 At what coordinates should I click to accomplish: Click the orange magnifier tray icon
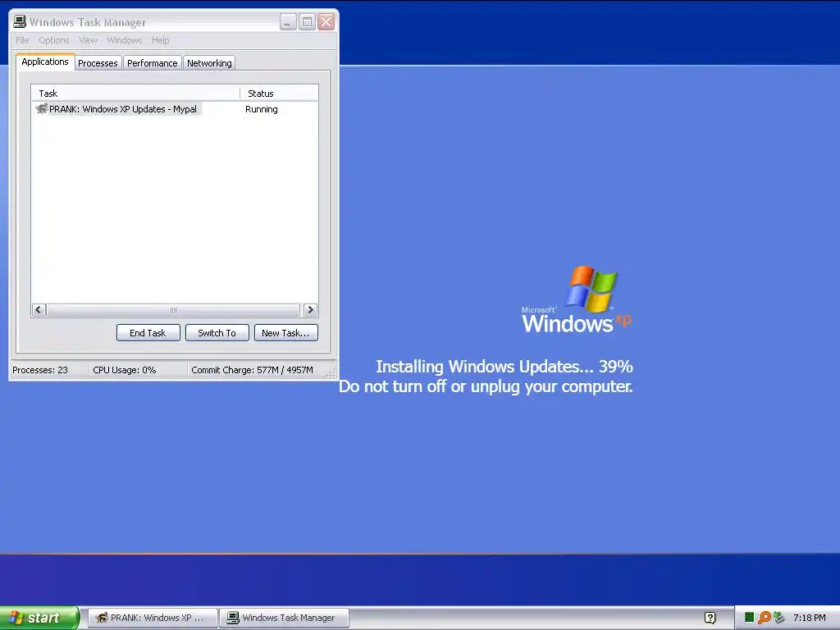[x=764, y=618]
